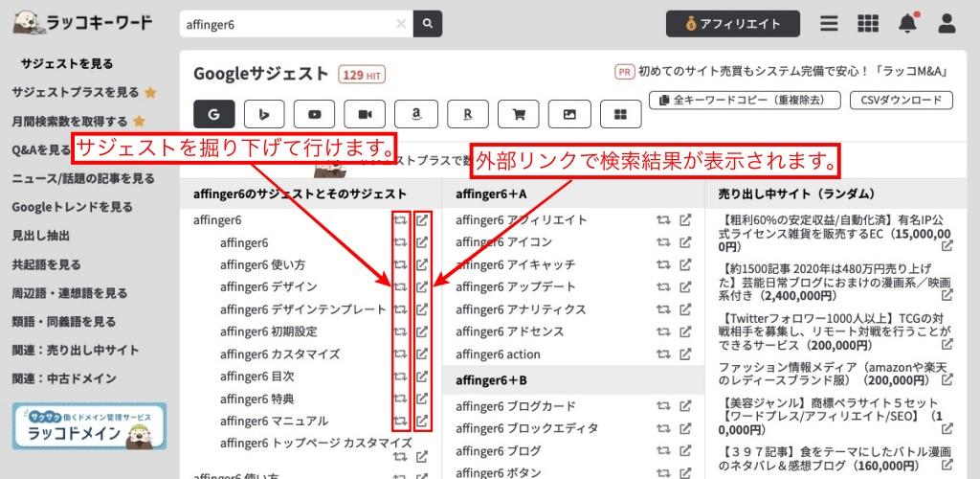Open external link for affinger6 カスタマイズ
This screenshot has height=479, width=980.
(422, 354)
